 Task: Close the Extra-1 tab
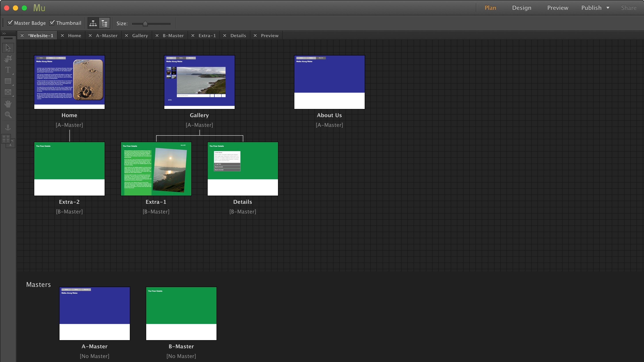tap(193, 36)
